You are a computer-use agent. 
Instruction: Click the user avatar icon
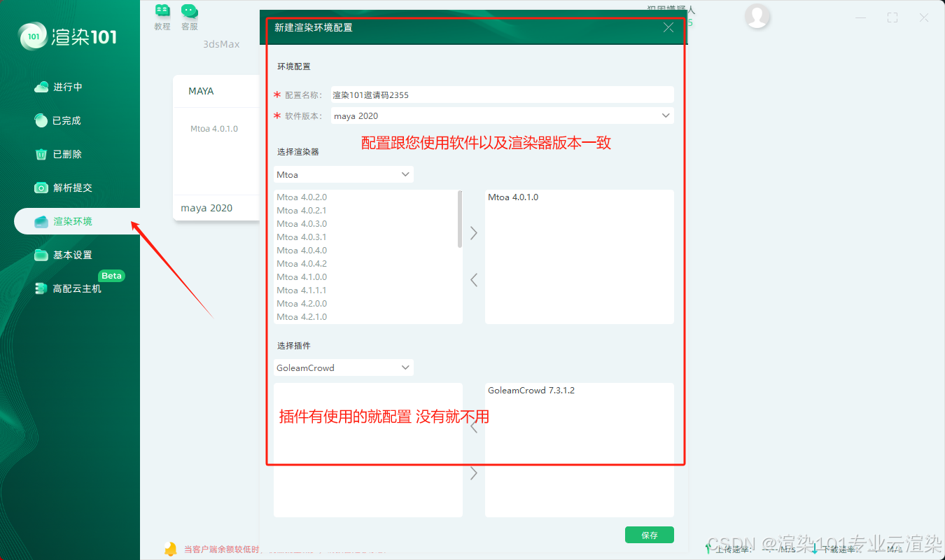pos(757,16)
